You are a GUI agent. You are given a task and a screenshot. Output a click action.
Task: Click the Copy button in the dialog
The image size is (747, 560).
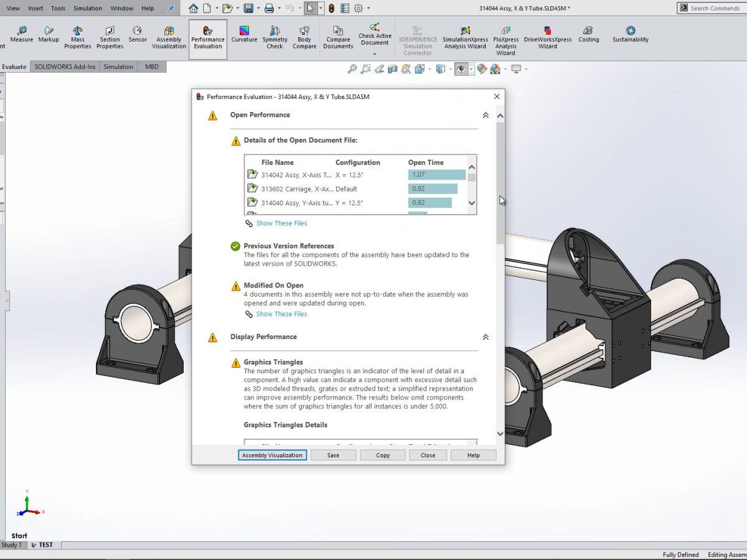383,455
